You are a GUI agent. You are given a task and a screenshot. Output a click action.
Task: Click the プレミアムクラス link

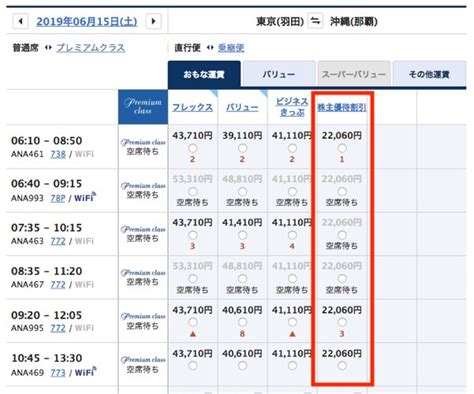coord(91,48)
